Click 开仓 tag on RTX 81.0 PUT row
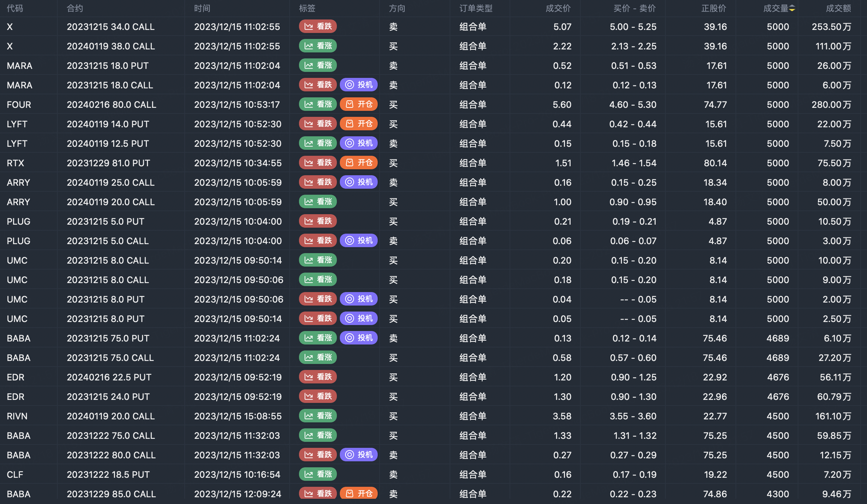This screenshot has width=867, height=504. [x=359, y=163]
